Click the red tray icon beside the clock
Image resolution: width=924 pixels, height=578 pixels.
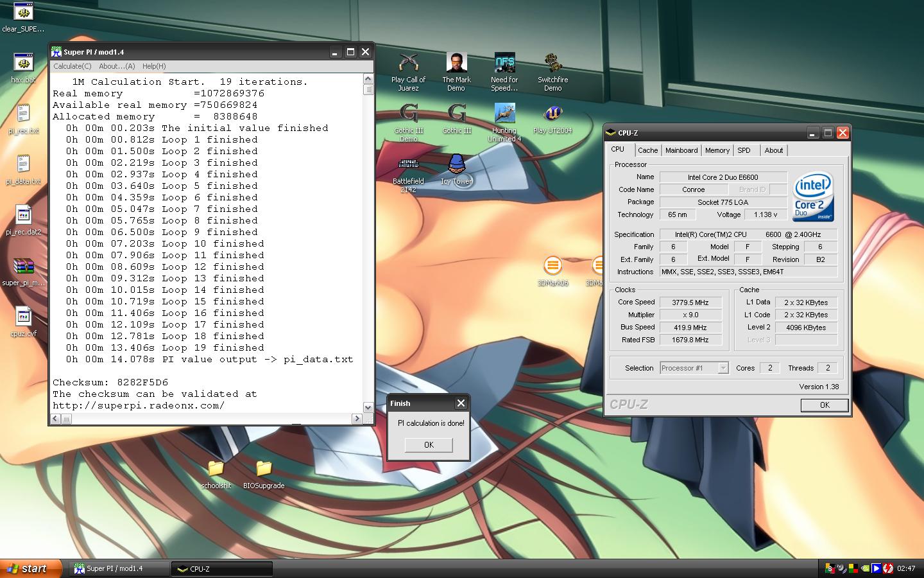coord(888,568)
